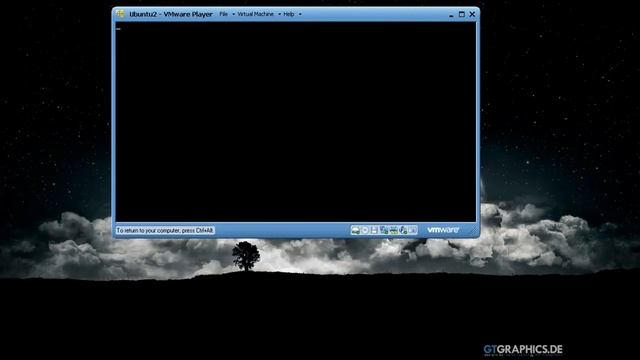
Task: Open the Virtual Machine menu
Action: (256, 14)
